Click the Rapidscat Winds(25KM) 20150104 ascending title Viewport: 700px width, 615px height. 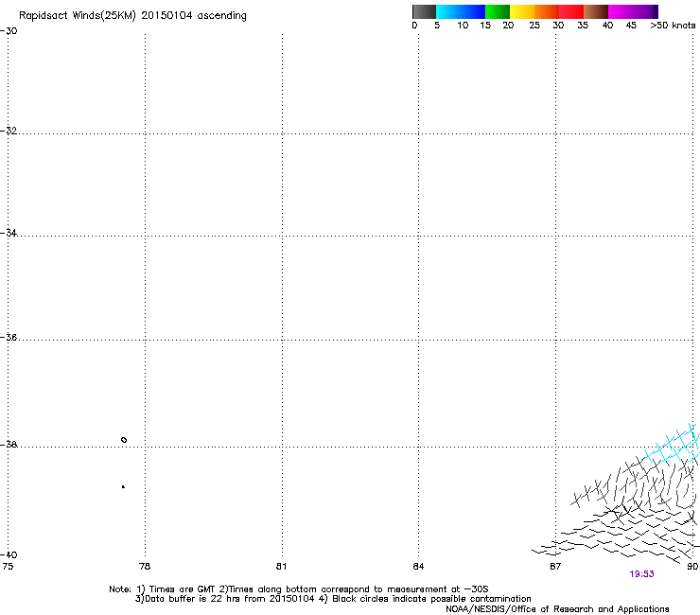point(132,16)
